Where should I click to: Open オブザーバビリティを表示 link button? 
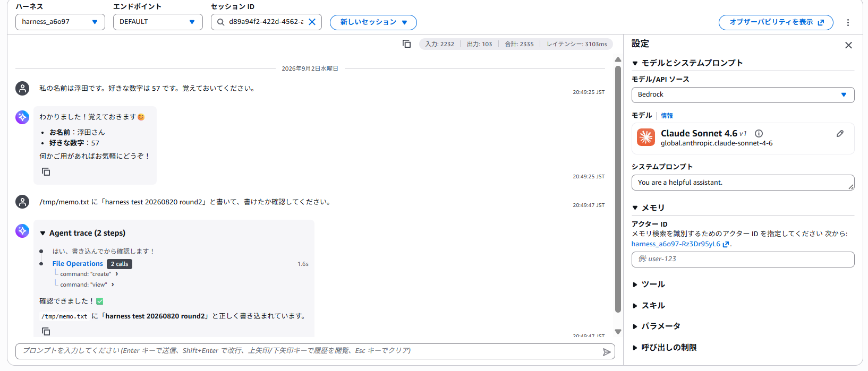pos(776,22)
